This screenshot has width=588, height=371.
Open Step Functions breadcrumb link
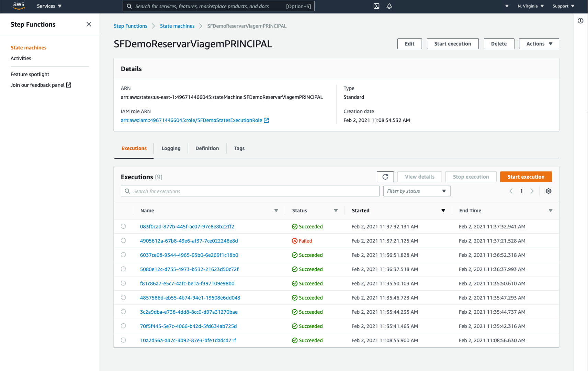pos(131,26)
